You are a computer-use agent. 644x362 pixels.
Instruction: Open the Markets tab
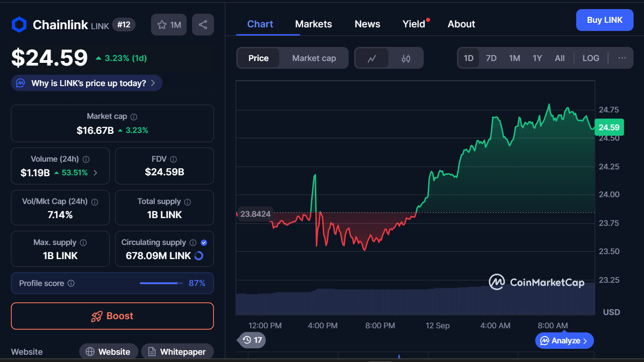(314, 24)
